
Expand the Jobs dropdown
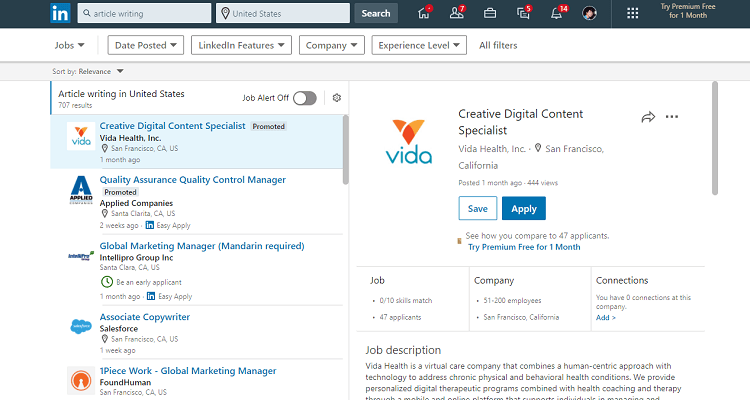pos(69,45)
